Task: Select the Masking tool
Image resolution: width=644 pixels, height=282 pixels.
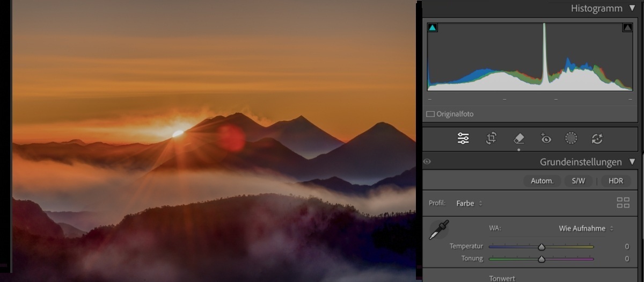Action: point(571,139)
